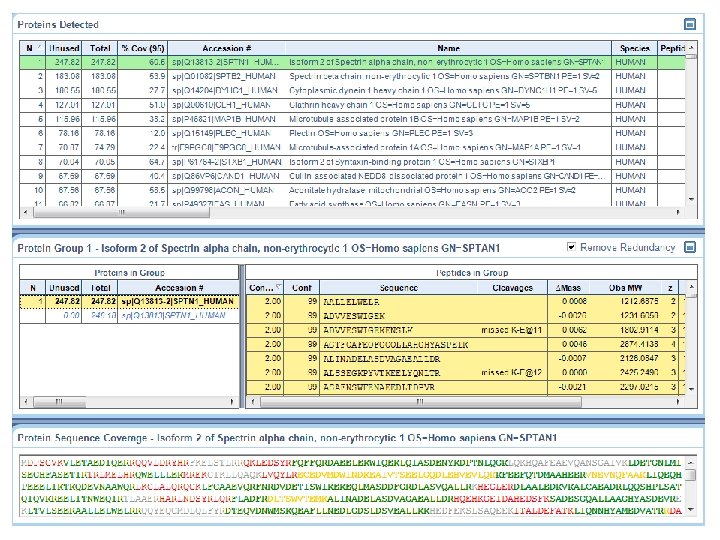Select the STXB1_HUMAN protein row

tap(352, 162)
